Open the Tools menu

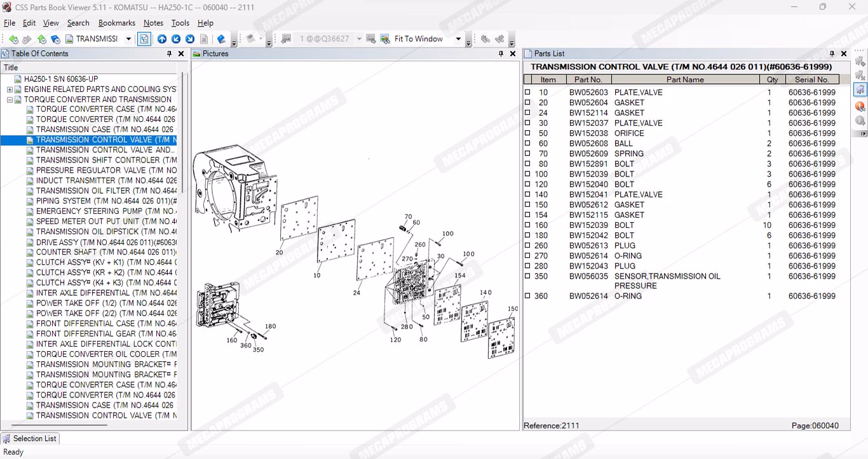[x=180, y=23]
